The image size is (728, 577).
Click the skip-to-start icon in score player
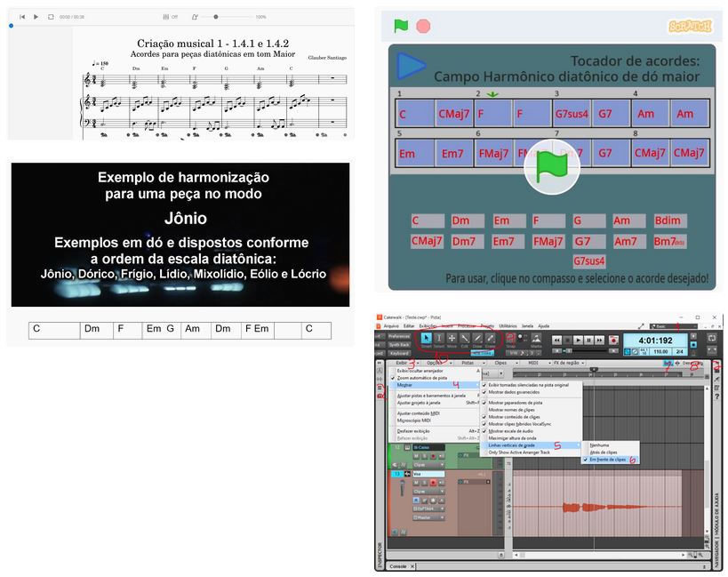[22, 17]
